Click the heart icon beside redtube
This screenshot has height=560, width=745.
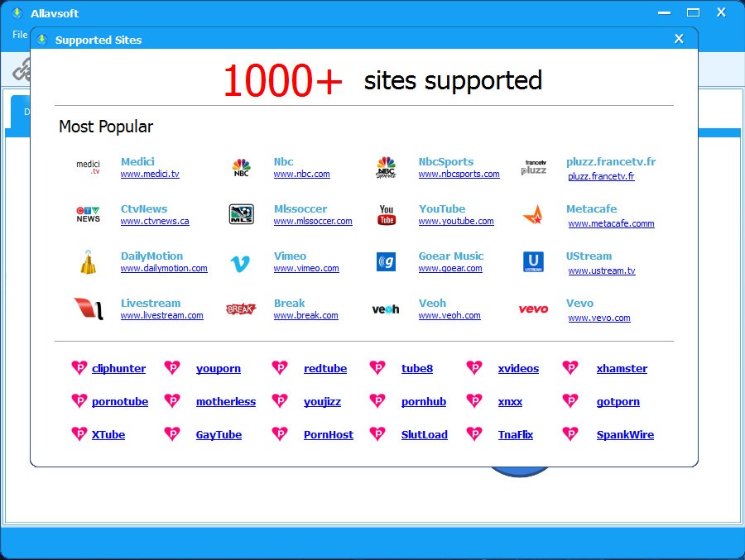[x=280, y=367]
